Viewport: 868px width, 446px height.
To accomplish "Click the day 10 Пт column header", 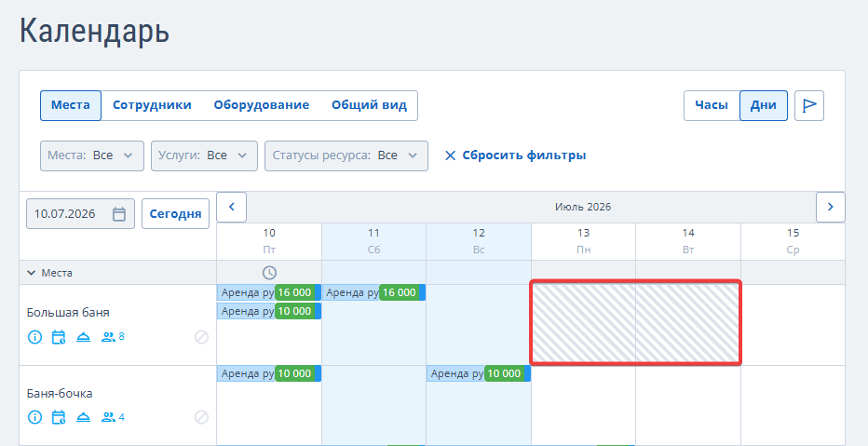I will (x=269, y=241).
